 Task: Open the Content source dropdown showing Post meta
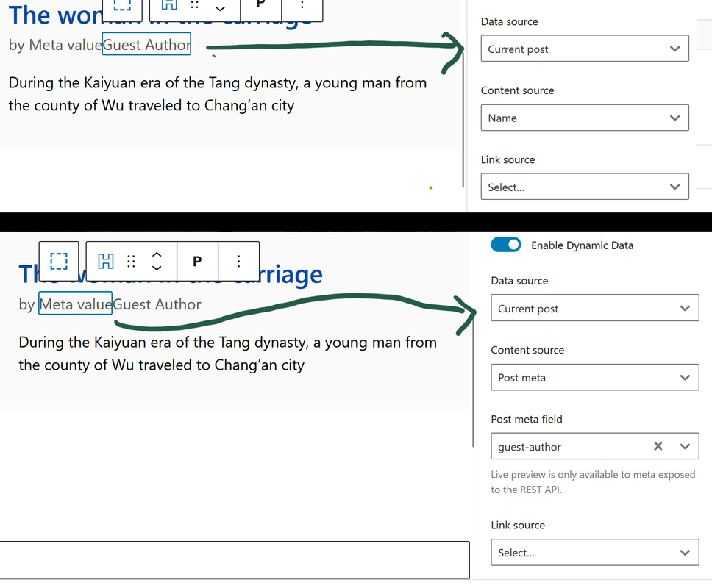tap(595, 377)
